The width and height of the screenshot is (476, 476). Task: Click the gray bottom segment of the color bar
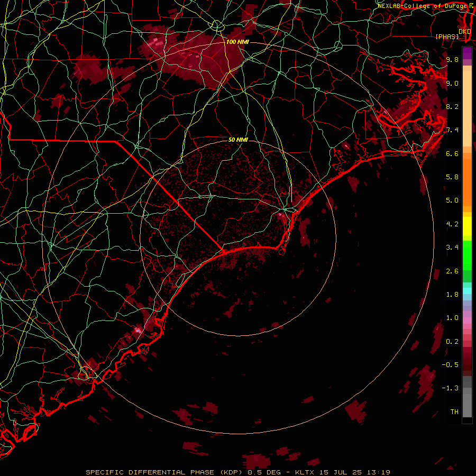click(467, 405)
